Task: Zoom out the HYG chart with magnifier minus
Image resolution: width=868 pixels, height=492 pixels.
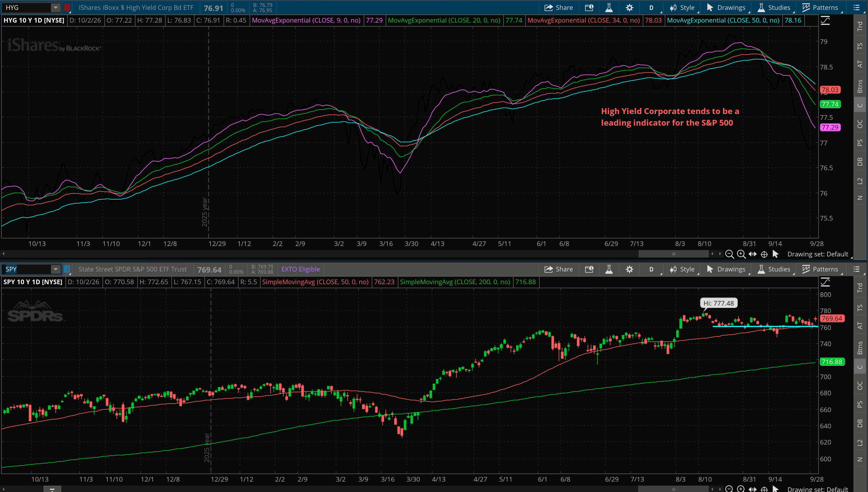Action: click(x=729, y=254)
